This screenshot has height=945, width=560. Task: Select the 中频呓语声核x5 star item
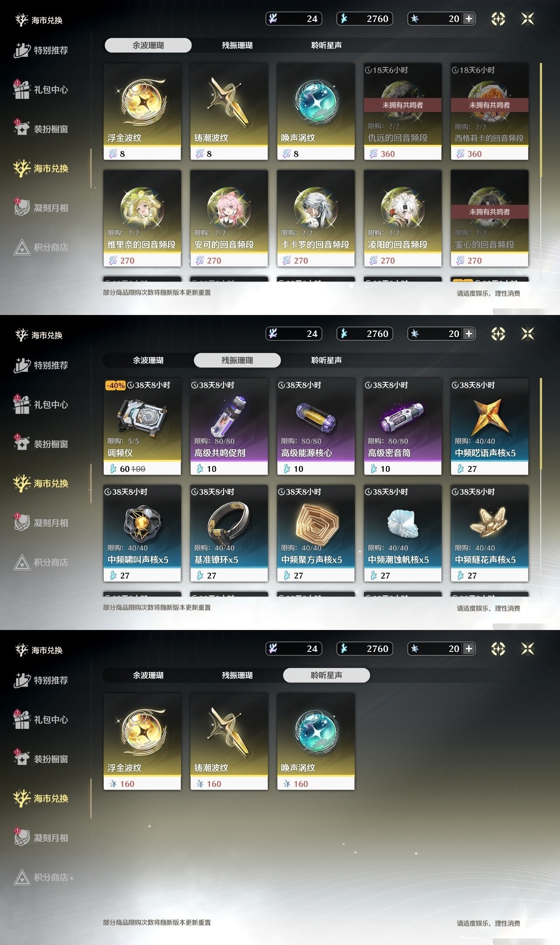point(490,427)
